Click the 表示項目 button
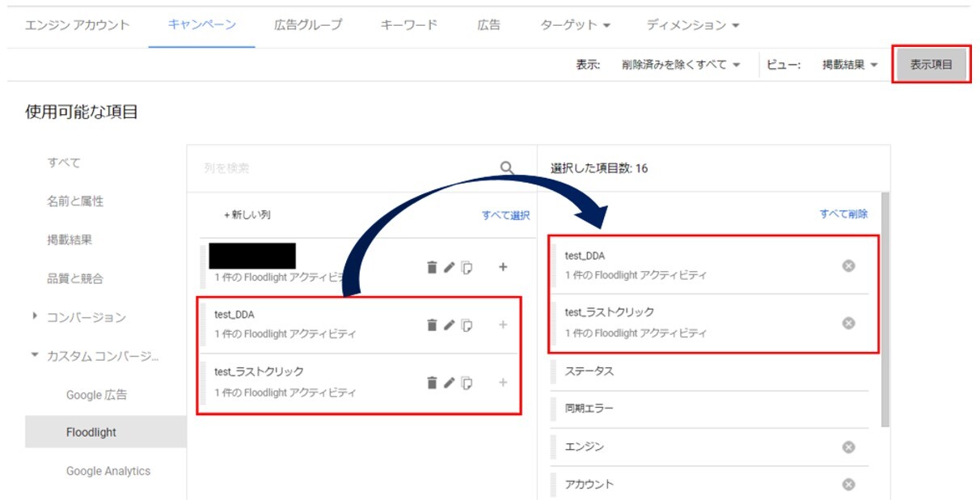Image resolution: width=980 pixels, height=500 pixels. tap(931, 65)
